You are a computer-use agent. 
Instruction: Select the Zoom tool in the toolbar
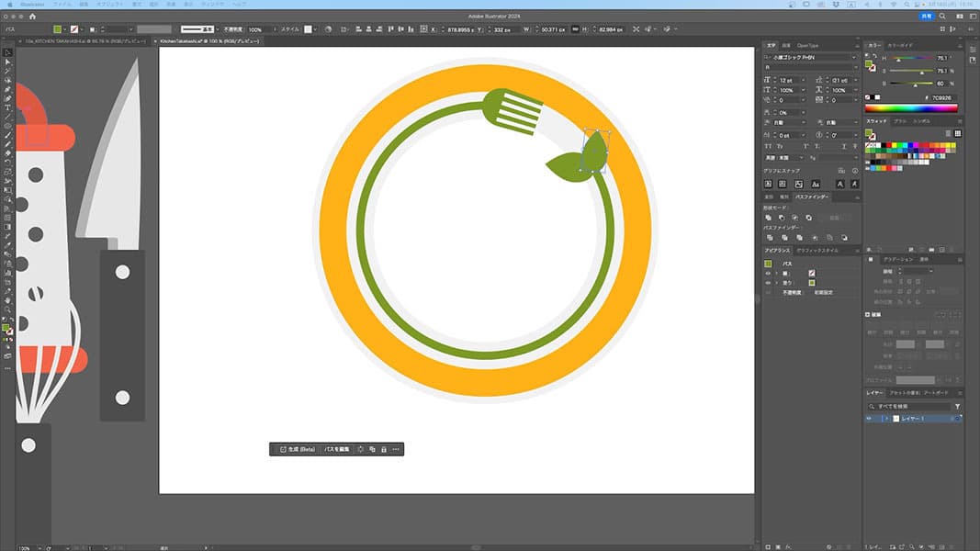point(8,309)
